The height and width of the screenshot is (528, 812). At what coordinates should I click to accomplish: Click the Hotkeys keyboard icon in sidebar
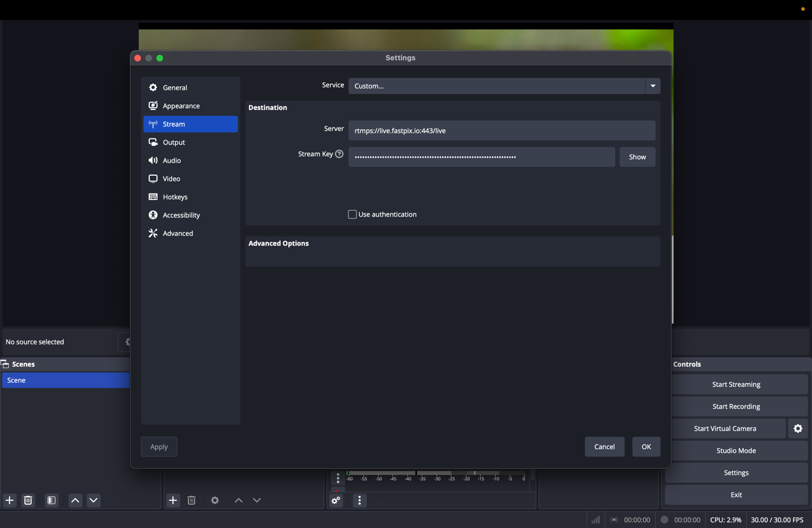[x=153, y=197]
